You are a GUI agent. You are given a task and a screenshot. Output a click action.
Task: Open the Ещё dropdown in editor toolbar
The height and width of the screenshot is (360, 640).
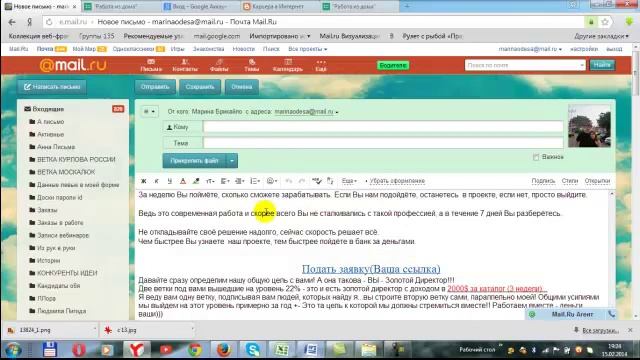coord(349,181)
